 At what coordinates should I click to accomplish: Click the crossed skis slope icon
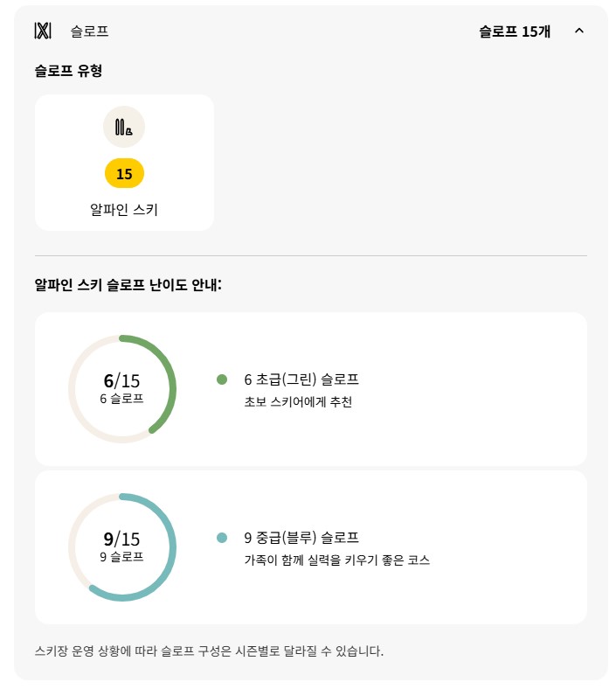[43, 31]
